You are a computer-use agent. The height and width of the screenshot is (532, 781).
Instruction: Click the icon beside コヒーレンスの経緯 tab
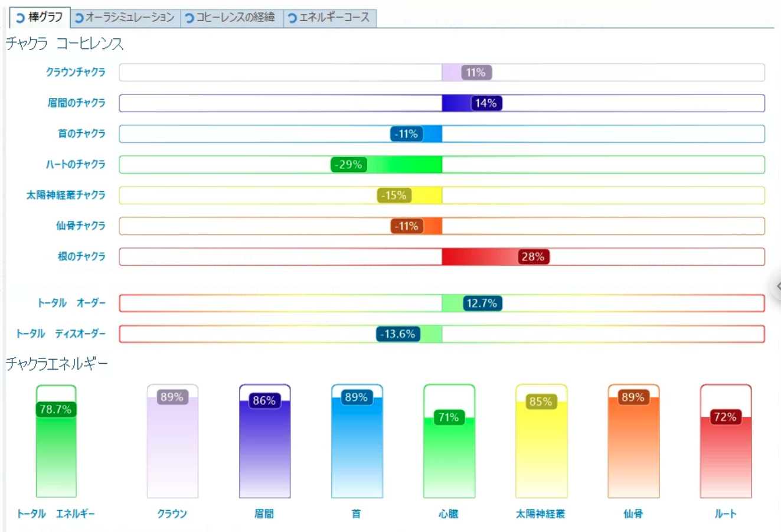click(x=189, y=18)
